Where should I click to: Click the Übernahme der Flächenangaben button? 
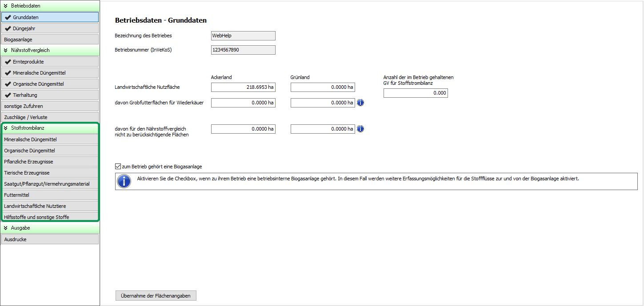coord(156,296)
